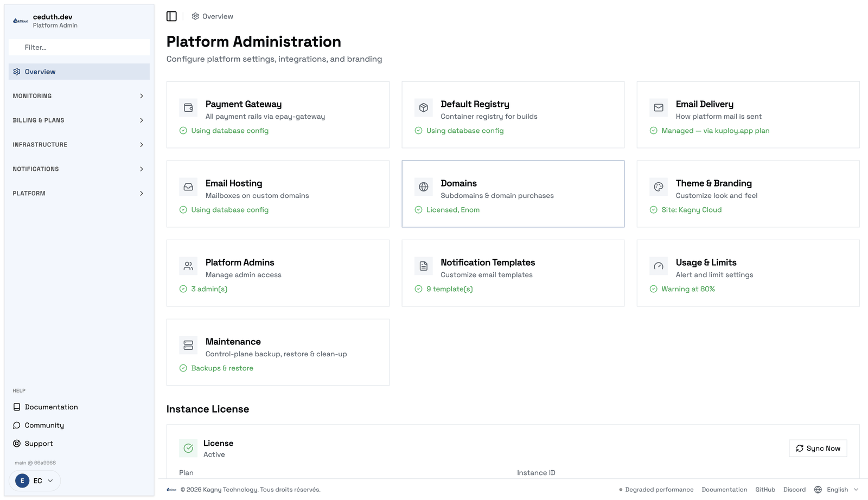Screen dimensions: 868x500
Task: Click the Overview breadcrumb at top
Action: (x=213, y=16)
